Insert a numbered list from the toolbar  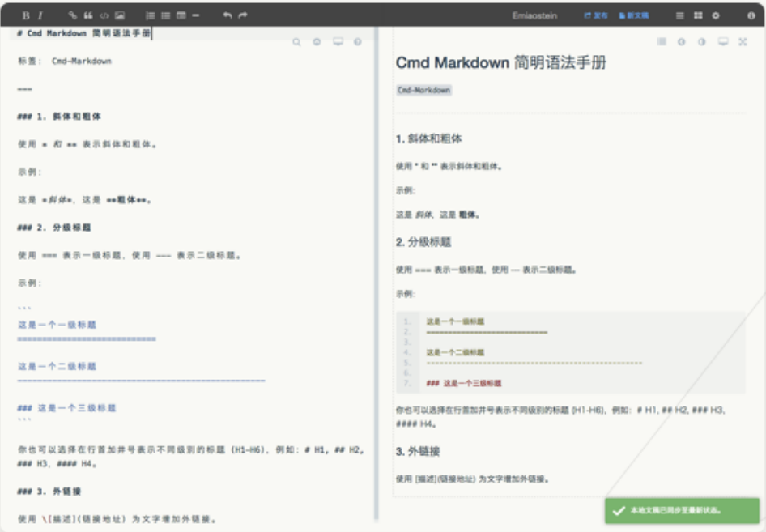(151, 15)
